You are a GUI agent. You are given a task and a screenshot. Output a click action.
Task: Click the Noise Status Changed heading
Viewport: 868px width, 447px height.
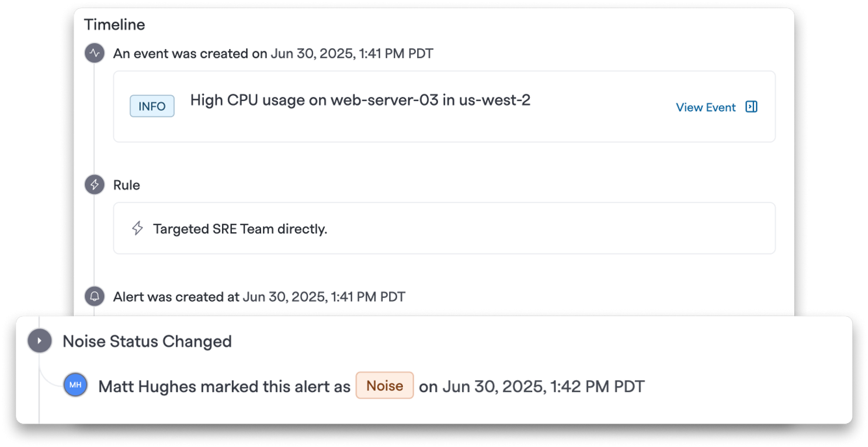pyautogui.click(x=147, y=341)
